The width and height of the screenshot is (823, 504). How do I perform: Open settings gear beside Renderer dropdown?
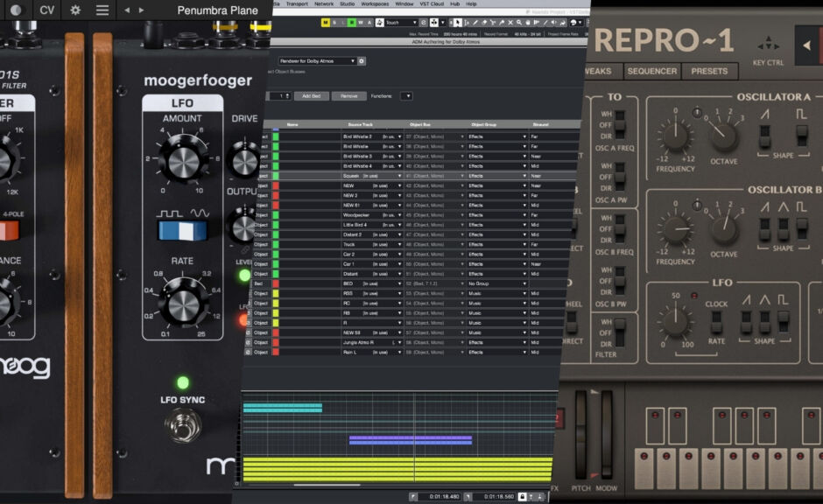point(362,61)
